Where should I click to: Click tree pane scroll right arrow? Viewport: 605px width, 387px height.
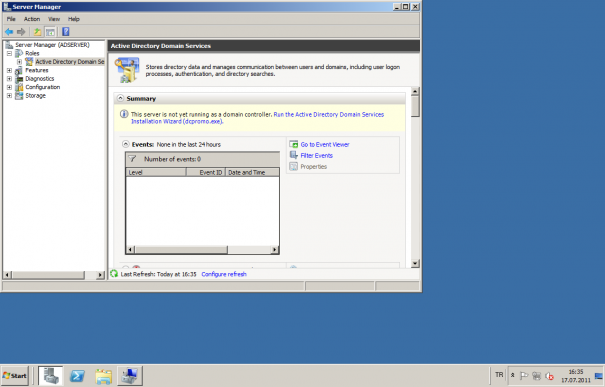coord(100,275)
